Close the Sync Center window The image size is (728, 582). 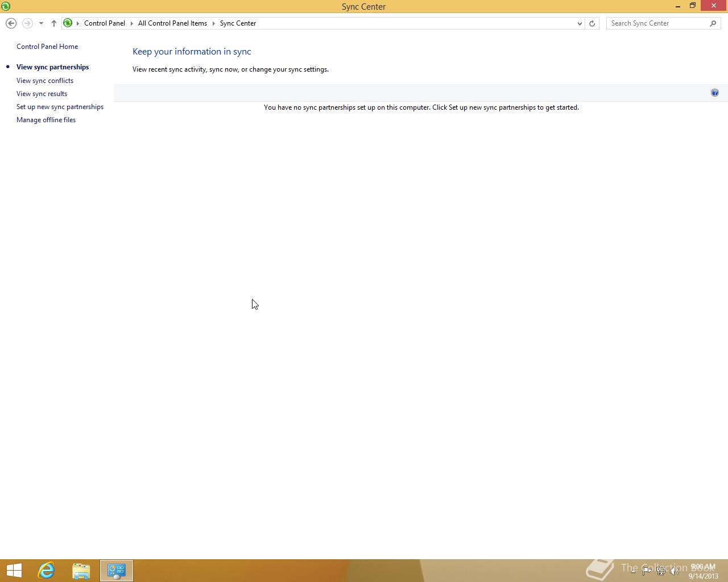pos(714,6)
